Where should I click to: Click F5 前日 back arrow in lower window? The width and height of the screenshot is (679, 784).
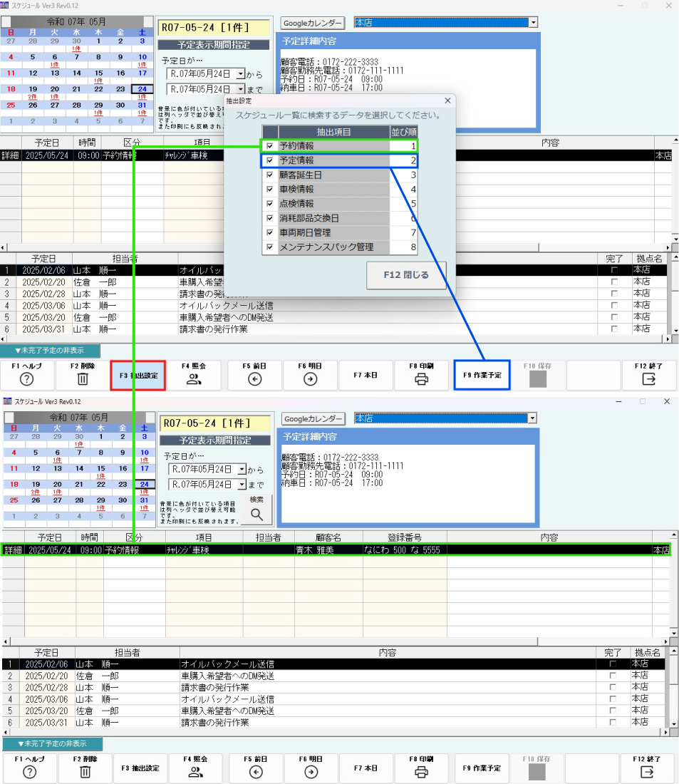coord(256,773)
